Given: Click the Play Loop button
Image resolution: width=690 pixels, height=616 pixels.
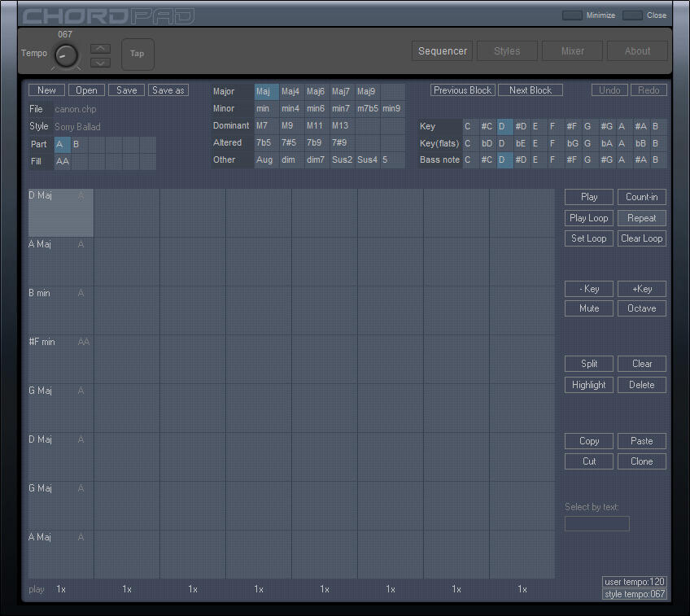Looking at the screenshot, I should (x=589, y=218).
